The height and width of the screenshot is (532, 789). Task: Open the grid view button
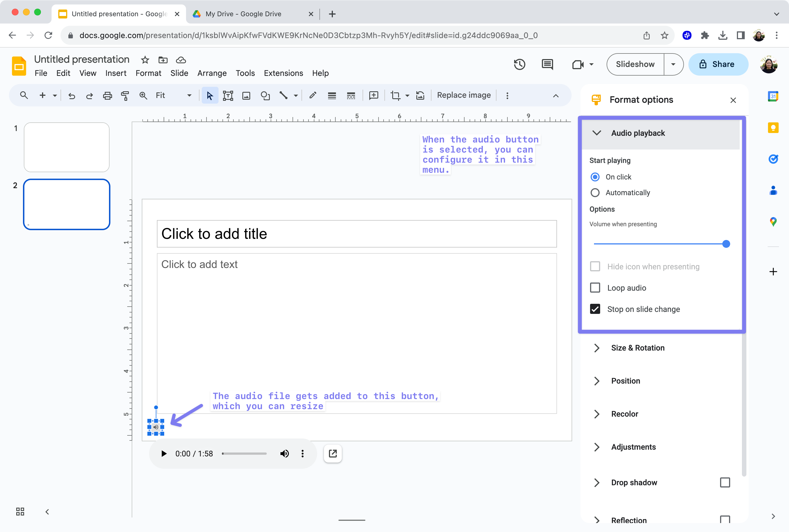[x=20, y=511]
